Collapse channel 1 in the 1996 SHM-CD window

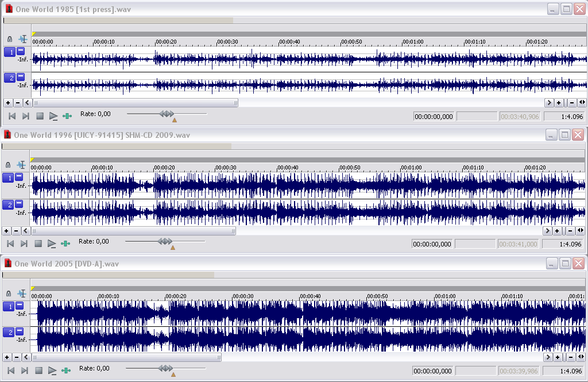[19, 176]
